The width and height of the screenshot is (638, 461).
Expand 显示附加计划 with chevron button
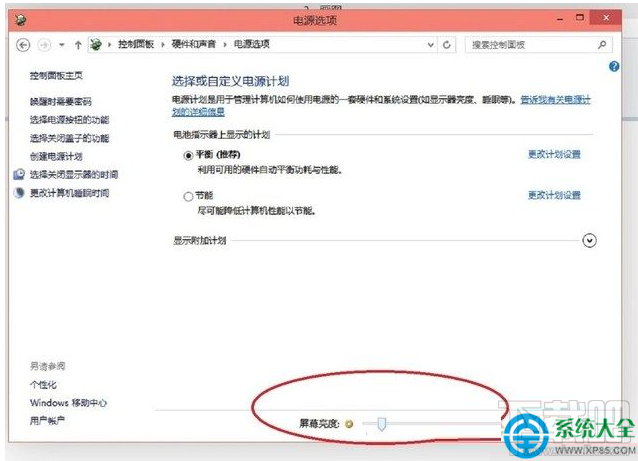point(589,240)
